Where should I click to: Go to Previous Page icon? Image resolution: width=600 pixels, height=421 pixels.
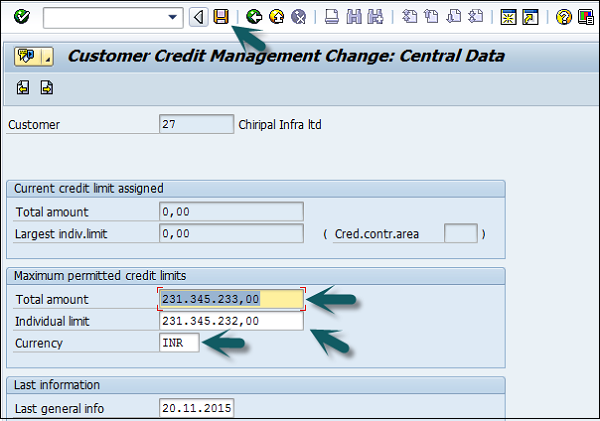click(x=431, y=17)
